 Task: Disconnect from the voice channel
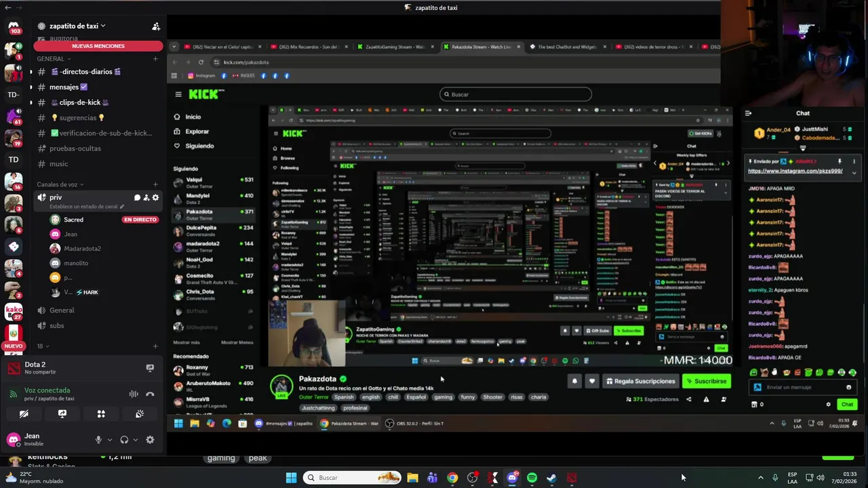coord(150,394)
